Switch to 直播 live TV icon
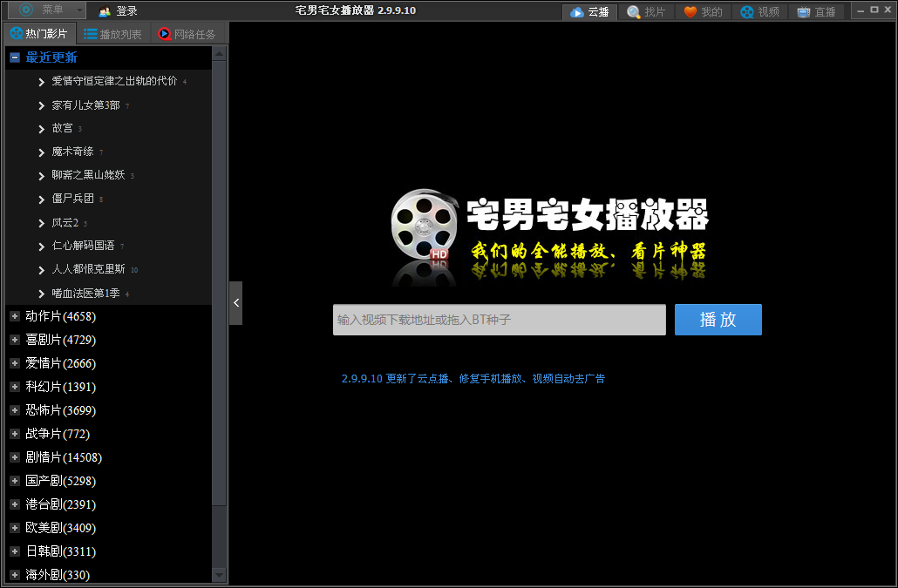The height and width of the screenshot is (588, 898). point(803,12)
